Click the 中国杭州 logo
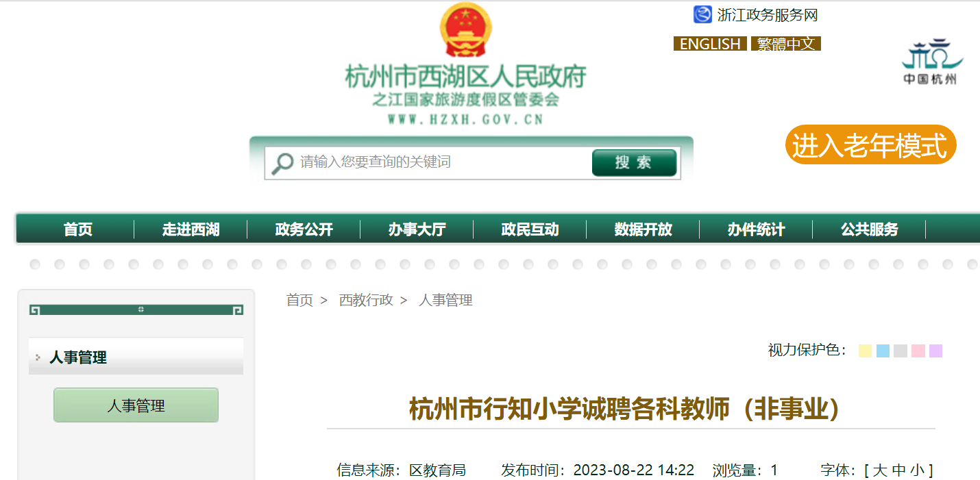 click(931, 61)
